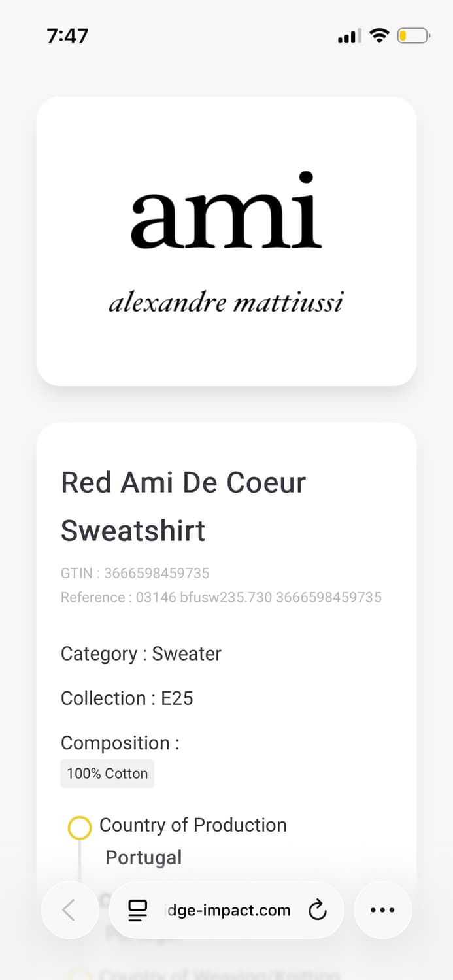Tap the alexandre mattiussi text under logo

tap(226, 303)
